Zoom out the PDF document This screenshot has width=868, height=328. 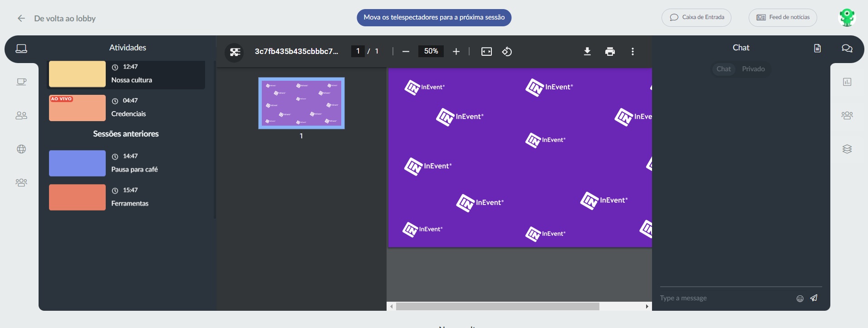coord(406,52)
